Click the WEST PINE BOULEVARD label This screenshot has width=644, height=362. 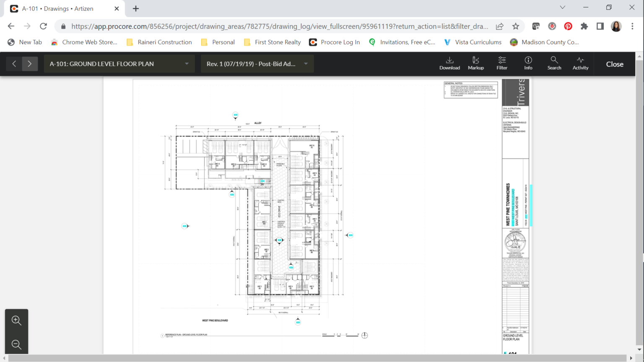tap(215, 321)
